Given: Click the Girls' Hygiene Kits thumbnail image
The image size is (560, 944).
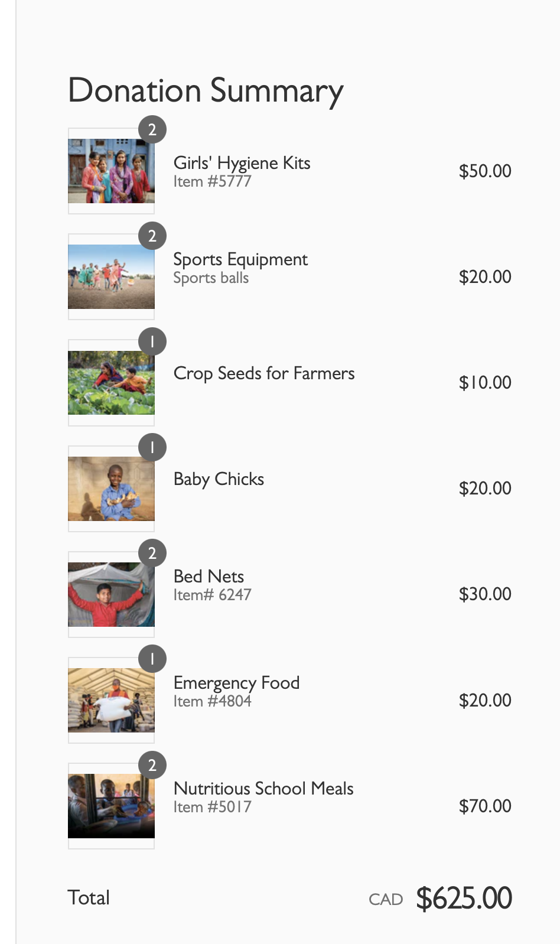Looking at the screenshot, I should coord(111,171).
